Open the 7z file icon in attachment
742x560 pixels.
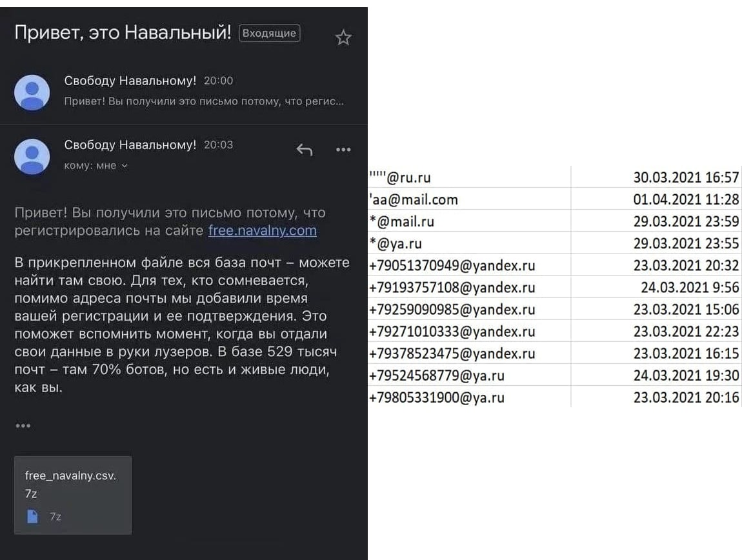[32, 516]
